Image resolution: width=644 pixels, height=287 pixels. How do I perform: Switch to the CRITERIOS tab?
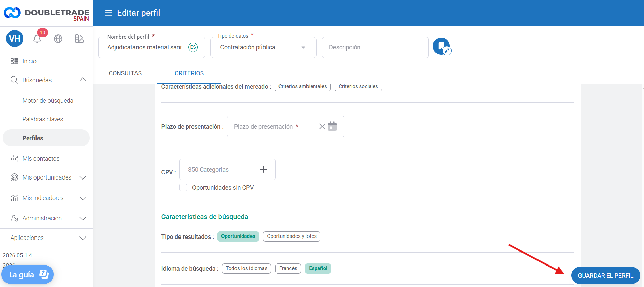(x=189, y=73)
